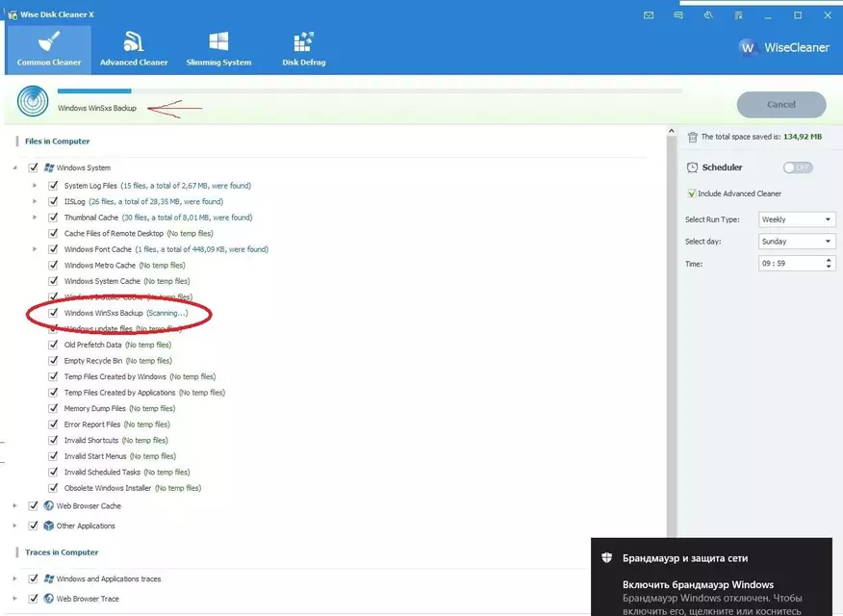Uncheck the System Log Files checkbox
Image resolution: width=843 pixels, height=616 pixels.
pyautogui.click(x=53, y=186)
